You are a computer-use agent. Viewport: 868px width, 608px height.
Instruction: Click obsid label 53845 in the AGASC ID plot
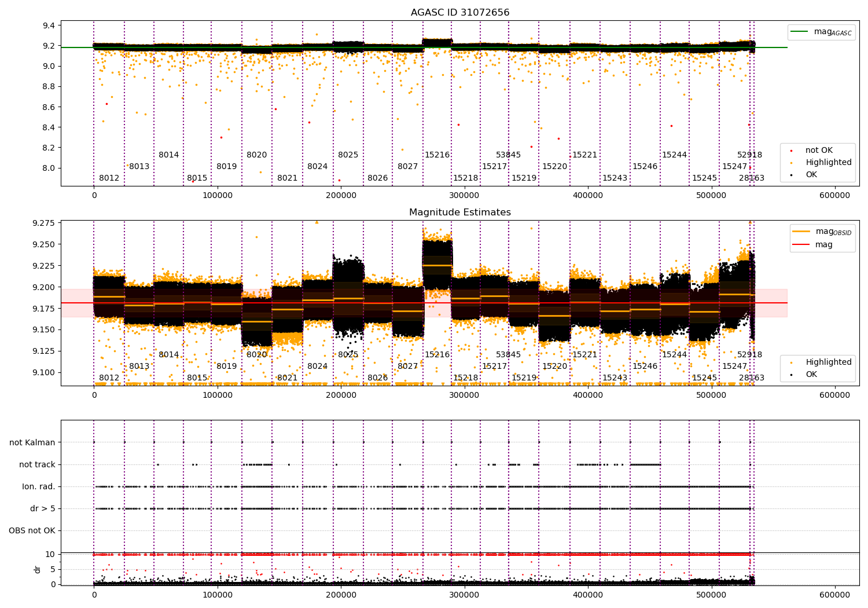[x=509, y=155]
